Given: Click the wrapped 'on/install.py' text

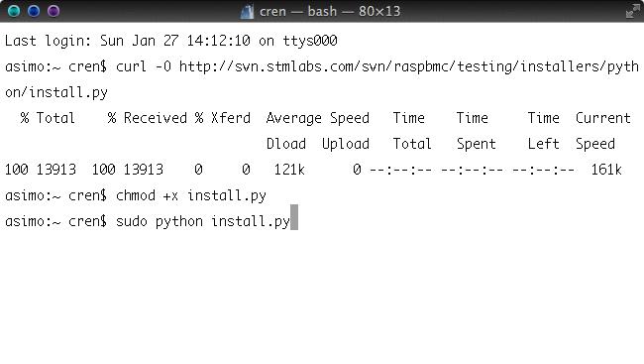Looking at the screenshot, I should [x=56, y=92].
